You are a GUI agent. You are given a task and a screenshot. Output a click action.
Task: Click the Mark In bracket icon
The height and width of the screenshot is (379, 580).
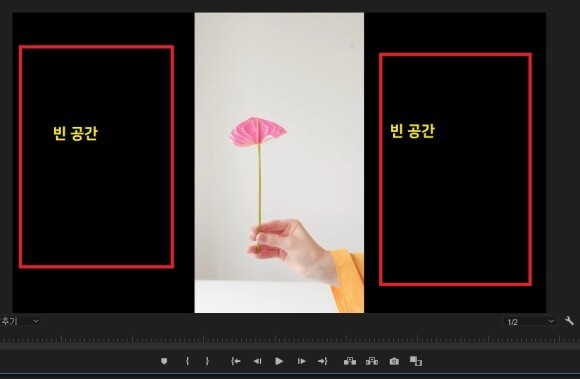pos(187,361)
